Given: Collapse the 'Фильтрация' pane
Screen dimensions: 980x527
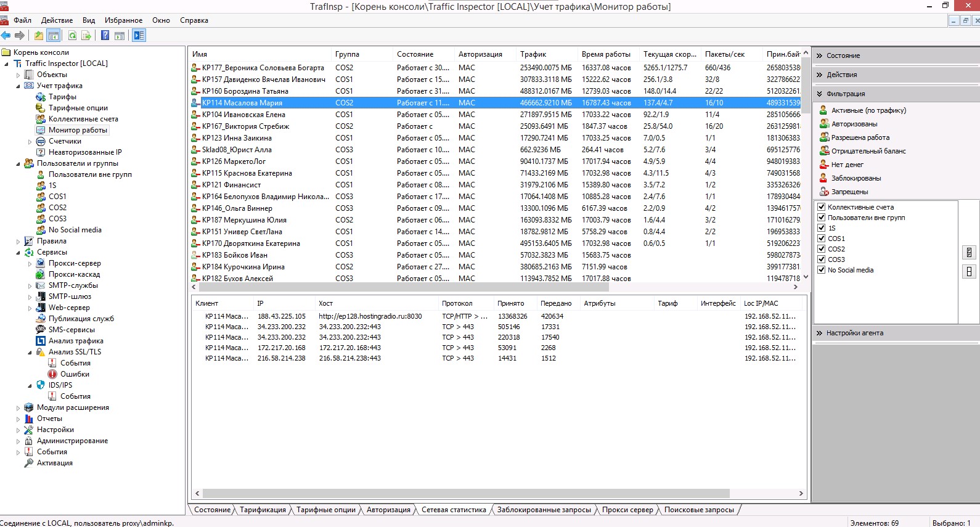Looking at the screenshot, I should (x=896, y=94).
